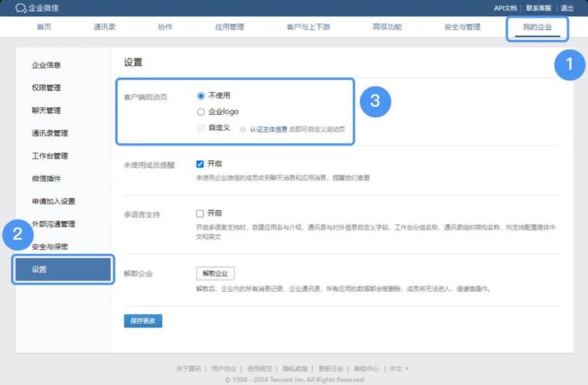588x385 pixels.
Task: Open 申请加入设置 in the sidebar
Action: click(x=54, y=202)
